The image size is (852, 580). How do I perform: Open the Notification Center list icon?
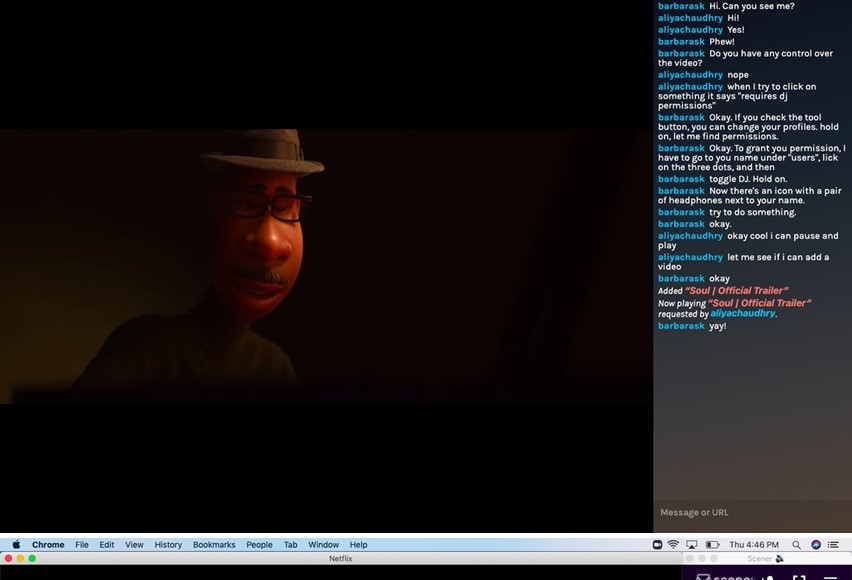point(833,544)
